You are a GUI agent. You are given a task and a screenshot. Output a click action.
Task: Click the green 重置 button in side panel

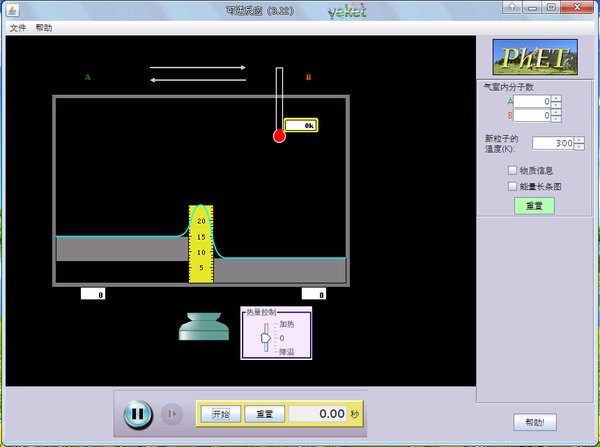pyautogui.click(x=534, y=206)
